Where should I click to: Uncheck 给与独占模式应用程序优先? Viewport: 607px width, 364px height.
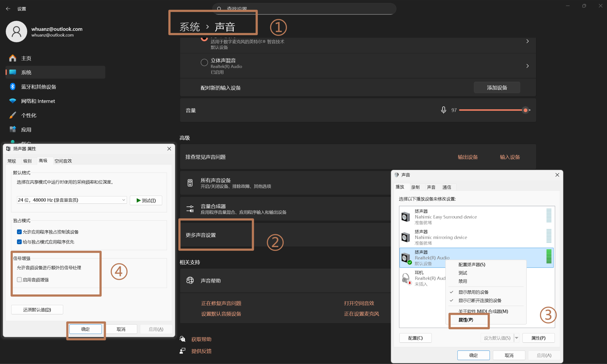[19, 242]
